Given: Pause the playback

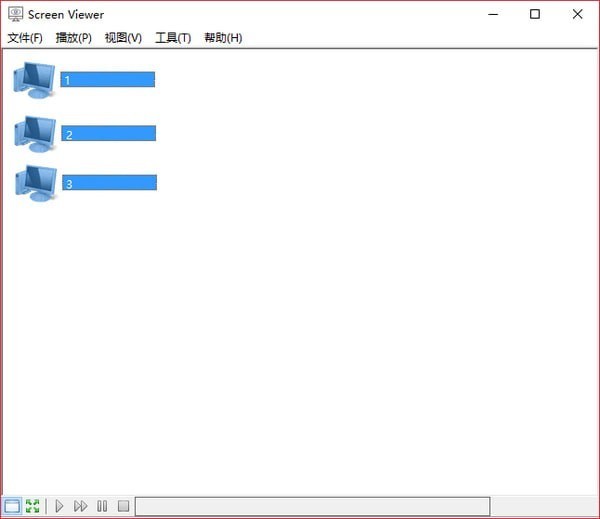Looking at the screenshot, I should click(102, 506).
